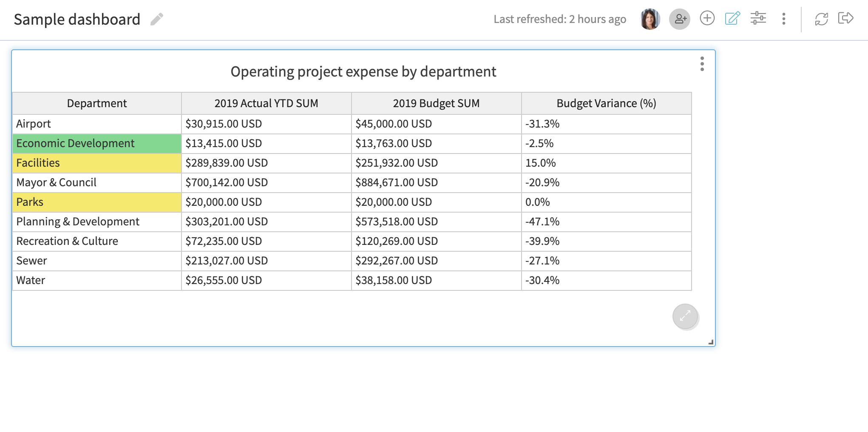The image size is (868, 432).
Task: Sort by the Department column header
Action: (97, 103)
